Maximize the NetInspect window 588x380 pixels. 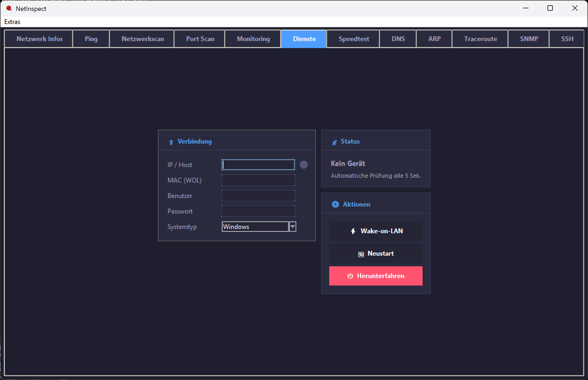(x=550, y=8)
